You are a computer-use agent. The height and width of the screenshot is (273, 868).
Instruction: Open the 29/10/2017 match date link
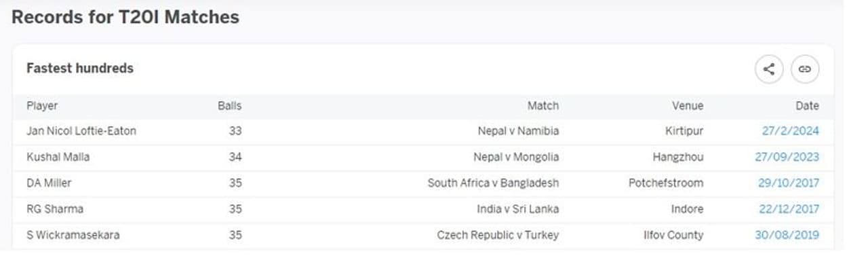tap(788, 183)
